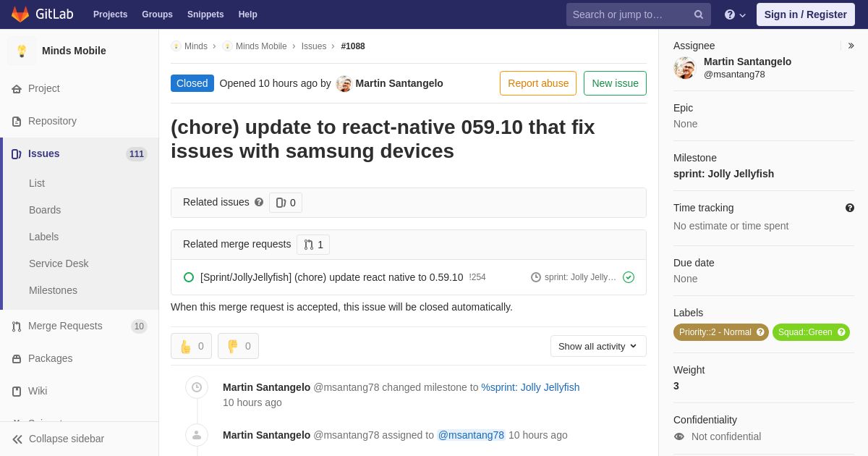Open author Martin Santangelo profile link
Image resolution: width=868 pixels, height=456 pixels.
tap(399, 83)
